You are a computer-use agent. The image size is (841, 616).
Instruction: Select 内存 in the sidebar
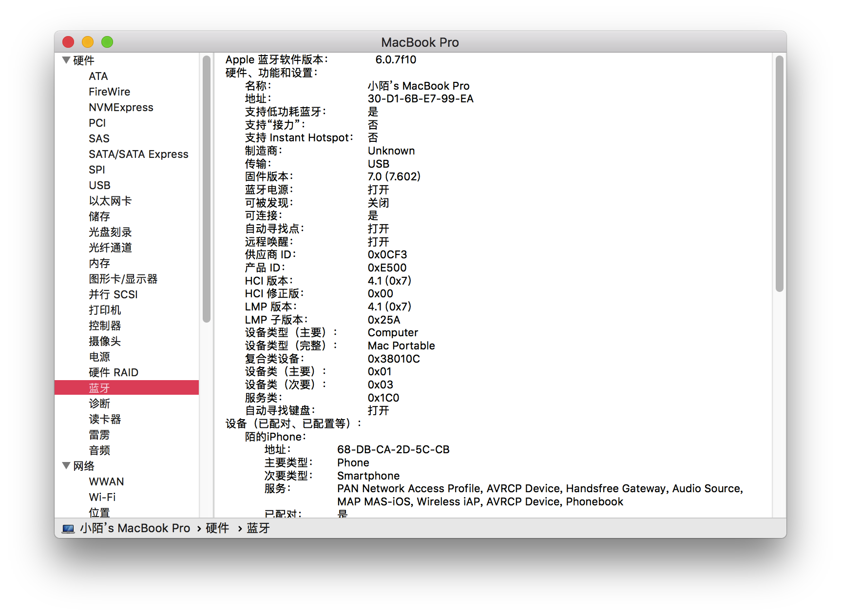pyautogui.click(x=99, y=263)
